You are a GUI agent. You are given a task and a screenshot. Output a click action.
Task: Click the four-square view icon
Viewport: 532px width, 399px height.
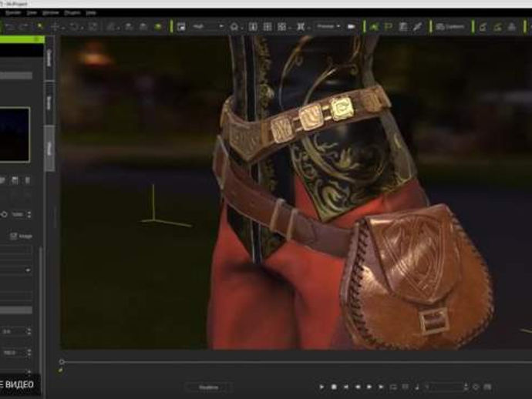pyautogui.click(x=281, y=26)
